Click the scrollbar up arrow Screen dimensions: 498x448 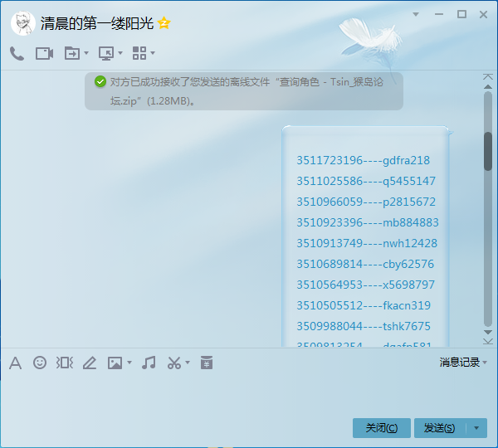(x=488, y=86)
